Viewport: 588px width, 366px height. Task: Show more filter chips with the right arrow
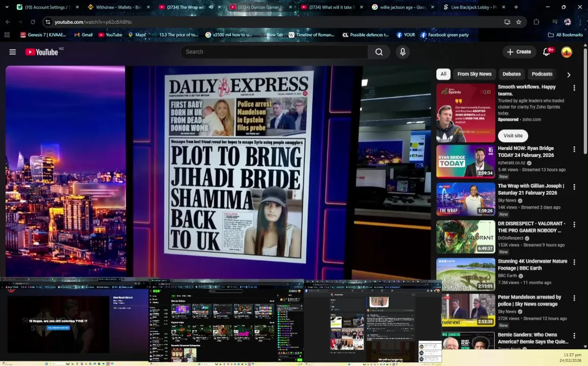[569, 75]
